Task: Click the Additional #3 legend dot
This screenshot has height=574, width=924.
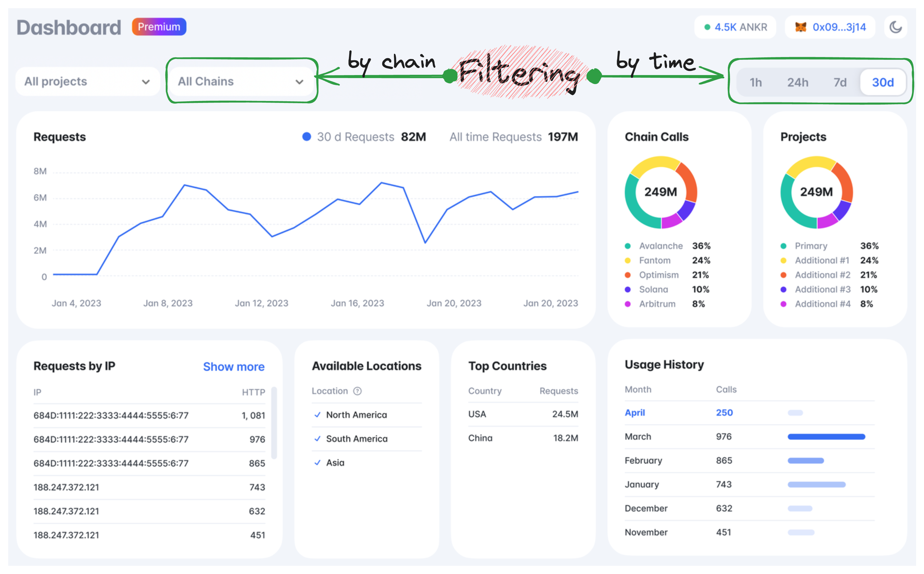Action: [x=783, y=289]
